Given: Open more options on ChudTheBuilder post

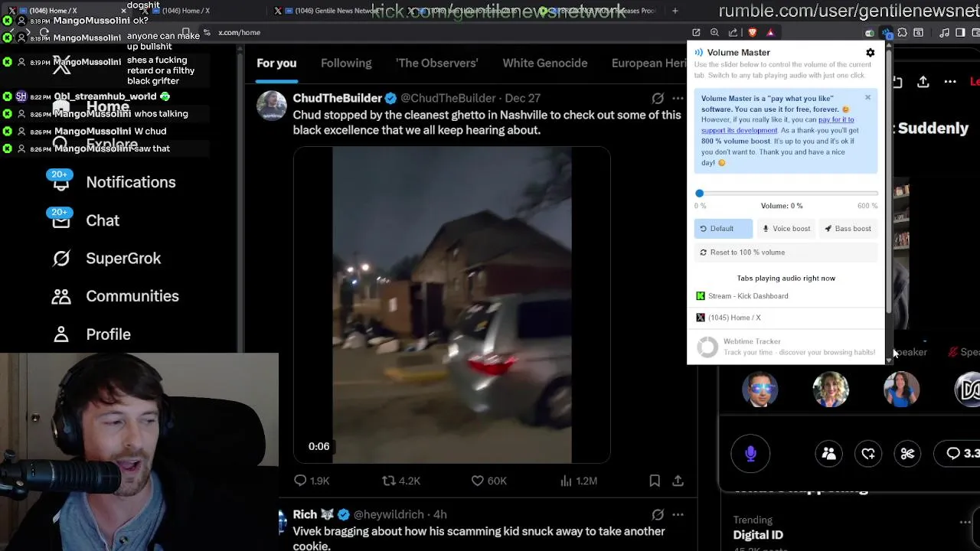Looking at the screenshot, I should 678,98.
